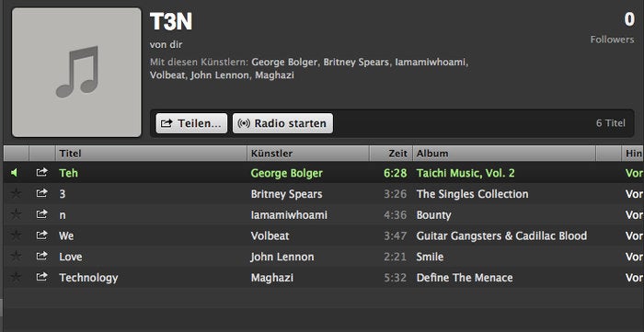Screen dimensions: 644x332
Task: Click the share icon in the Love row
Action: click(42, 257)
